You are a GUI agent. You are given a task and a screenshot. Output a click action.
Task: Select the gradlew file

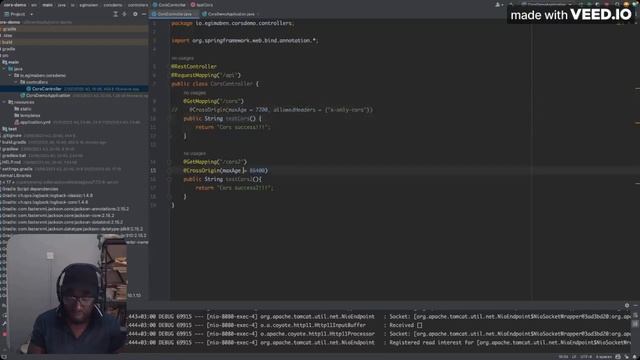10,149
